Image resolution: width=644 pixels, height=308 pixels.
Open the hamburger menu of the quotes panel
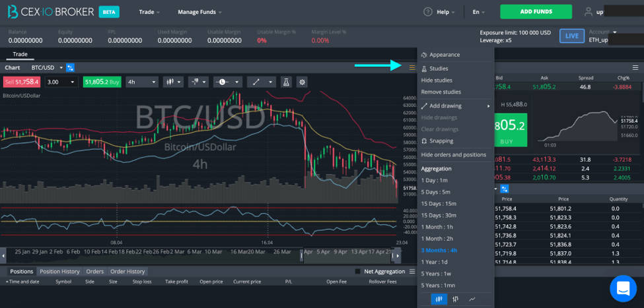[635, 68]
